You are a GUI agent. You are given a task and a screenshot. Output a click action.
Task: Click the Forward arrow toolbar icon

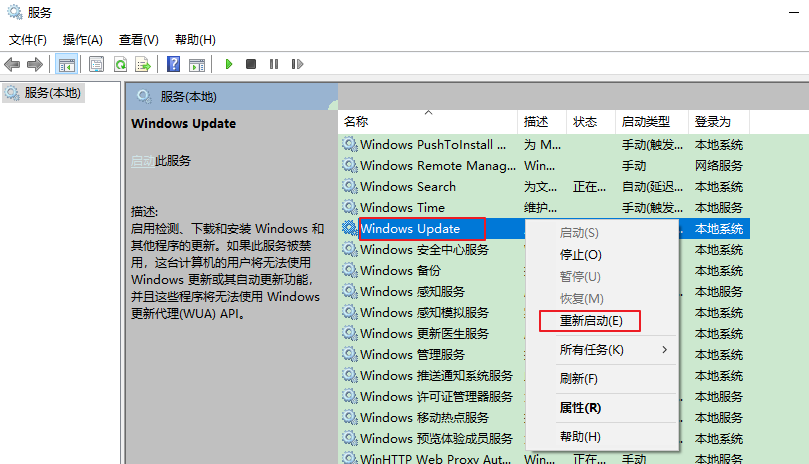[35, 65]
